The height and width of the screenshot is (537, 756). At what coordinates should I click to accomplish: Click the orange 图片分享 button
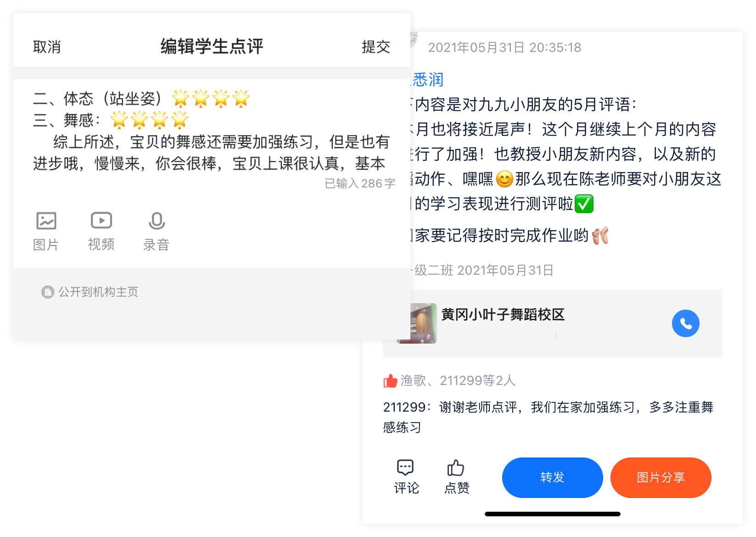pos(661,477)
